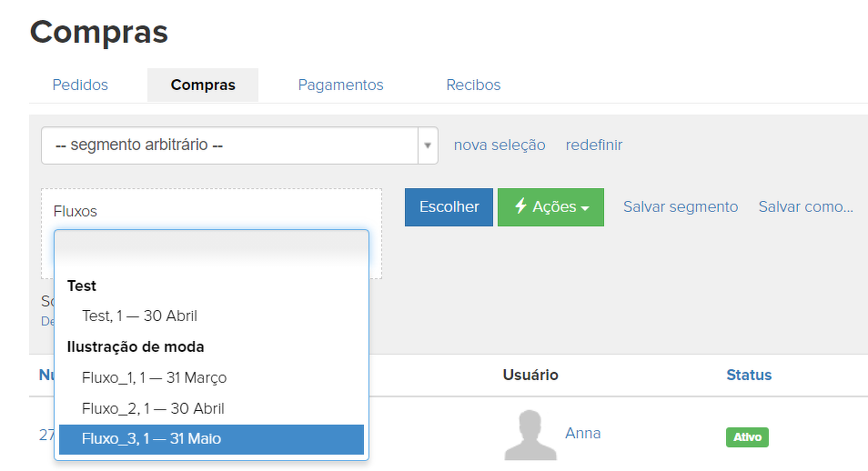
Task: Go to the Recibos tab
Action: [x=473, y=85]
